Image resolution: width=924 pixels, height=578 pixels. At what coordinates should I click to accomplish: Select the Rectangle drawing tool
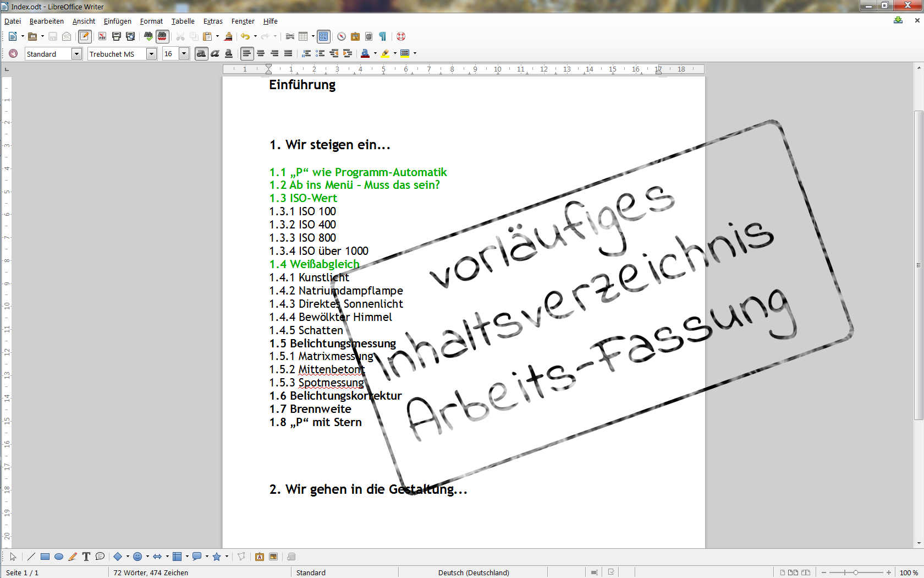pos(45,557)
